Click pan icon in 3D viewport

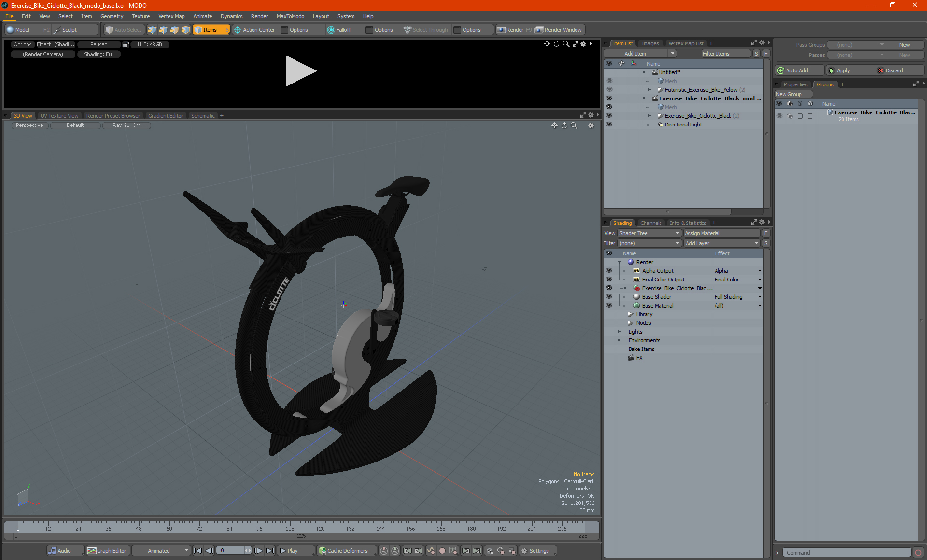(x=554, y=126)
